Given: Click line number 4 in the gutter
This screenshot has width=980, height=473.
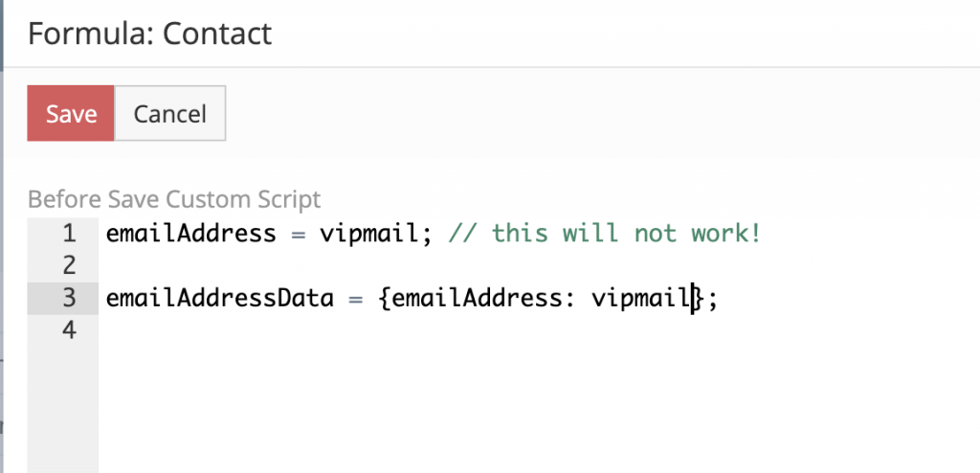Looking at the screenshot, I should coord(69,330).
